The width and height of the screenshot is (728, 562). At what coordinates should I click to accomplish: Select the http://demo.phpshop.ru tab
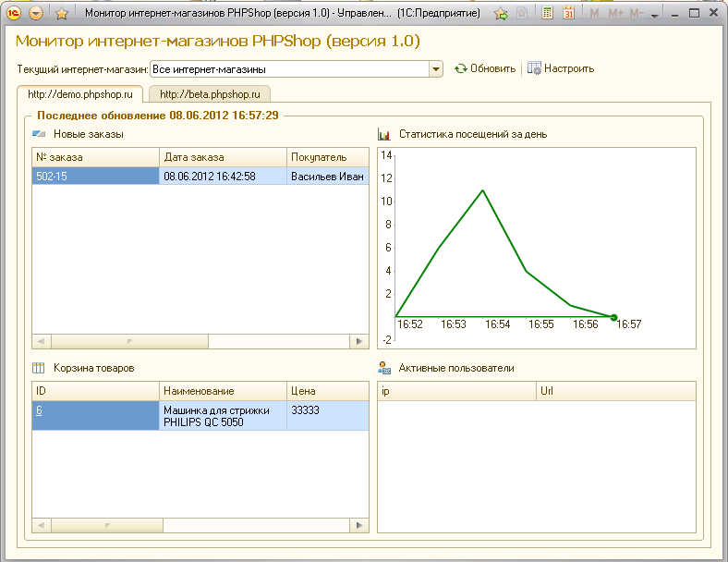[80, 93]
